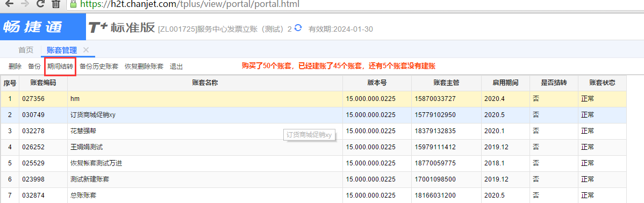Click the green padlock security icon
Viewport: 644px width, 203px height.
[x=73, y=4]
